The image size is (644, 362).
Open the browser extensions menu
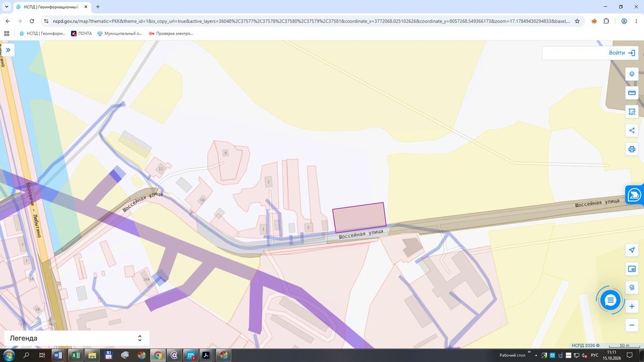click(x=606, y=21)
